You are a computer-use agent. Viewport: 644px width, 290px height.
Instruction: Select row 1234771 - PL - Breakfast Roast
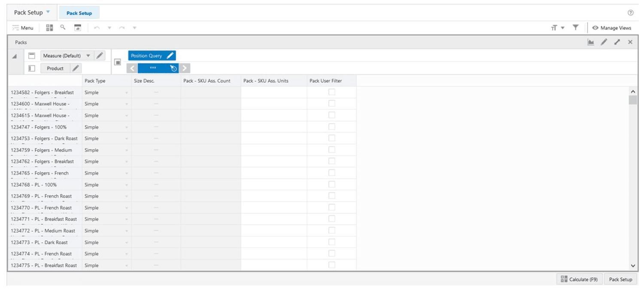45,219
